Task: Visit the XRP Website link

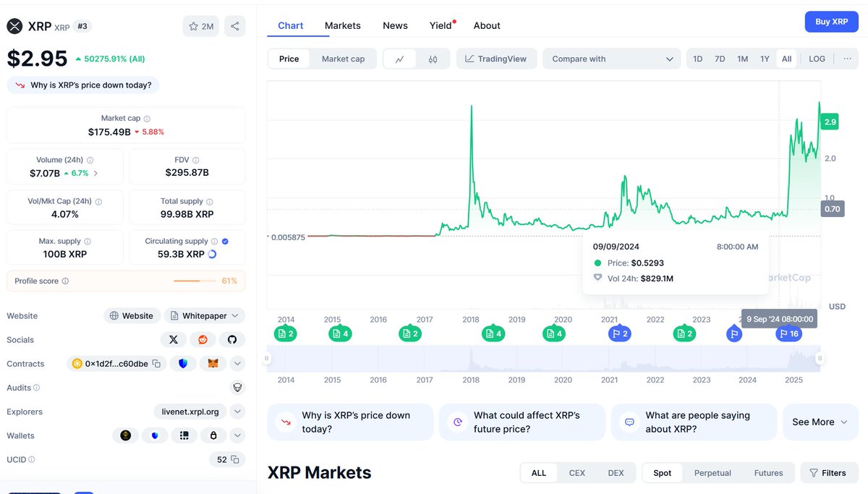Action: pos(132,316)
